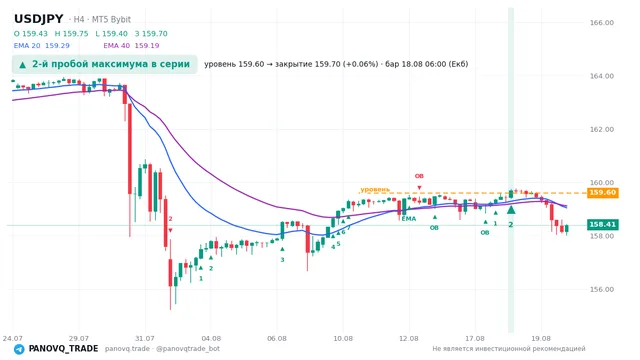Click the 160.00 price axis label

pyautogui.click(x=602, y=182)
